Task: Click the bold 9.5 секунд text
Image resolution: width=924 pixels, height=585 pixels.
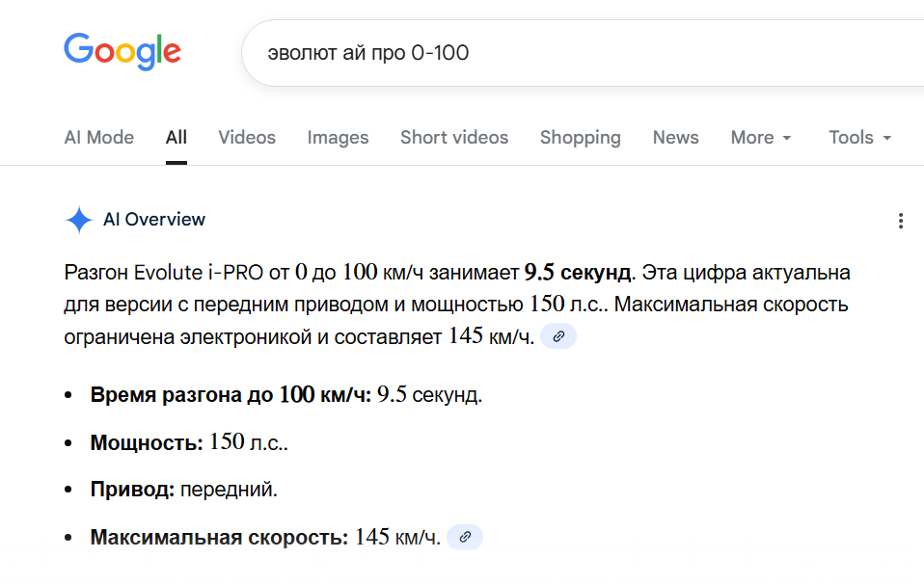Action: (x=578, y=272)
